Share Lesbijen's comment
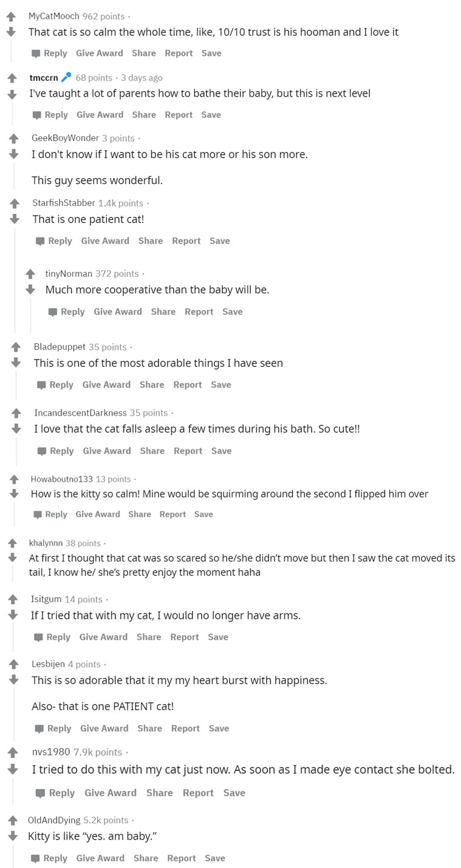This screenshot has height=868, width=461. pos(149,728)
